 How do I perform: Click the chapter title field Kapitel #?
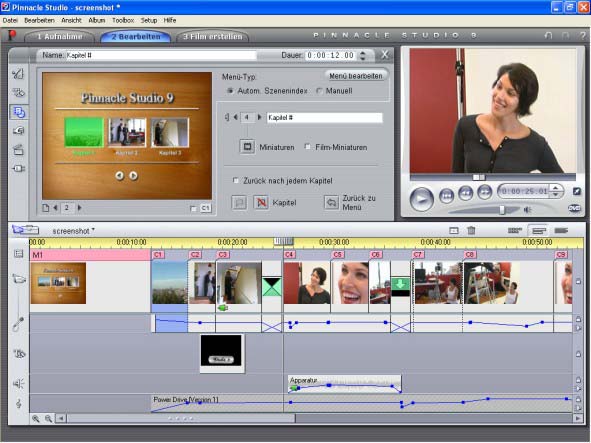[325, 118]
